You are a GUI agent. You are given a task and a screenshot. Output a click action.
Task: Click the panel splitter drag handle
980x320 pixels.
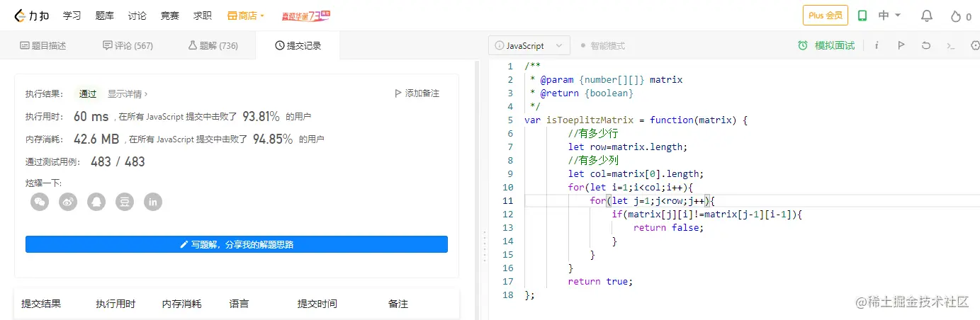coord(484,246)
